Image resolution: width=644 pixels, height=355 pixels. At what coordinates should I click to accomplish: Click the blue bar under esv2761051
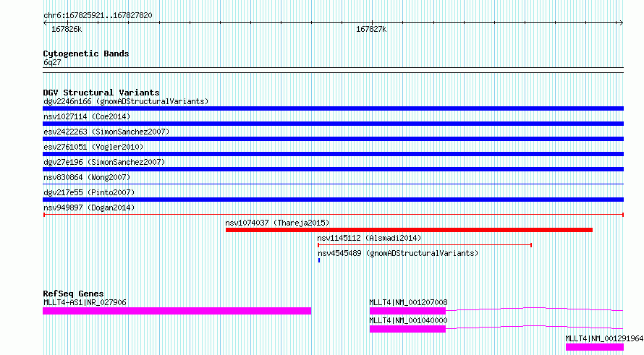tap(333, 154)
